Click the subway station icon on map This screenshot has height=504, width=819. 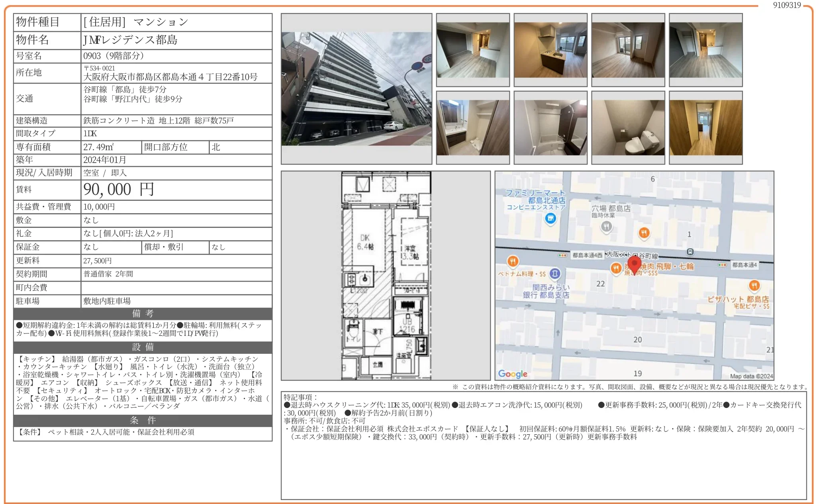tap(690, 252)
